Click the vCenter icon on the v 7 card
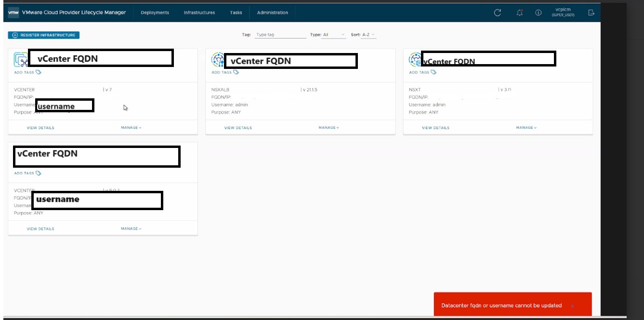This screenshot has width=644, height=320. tap(21, 60)
